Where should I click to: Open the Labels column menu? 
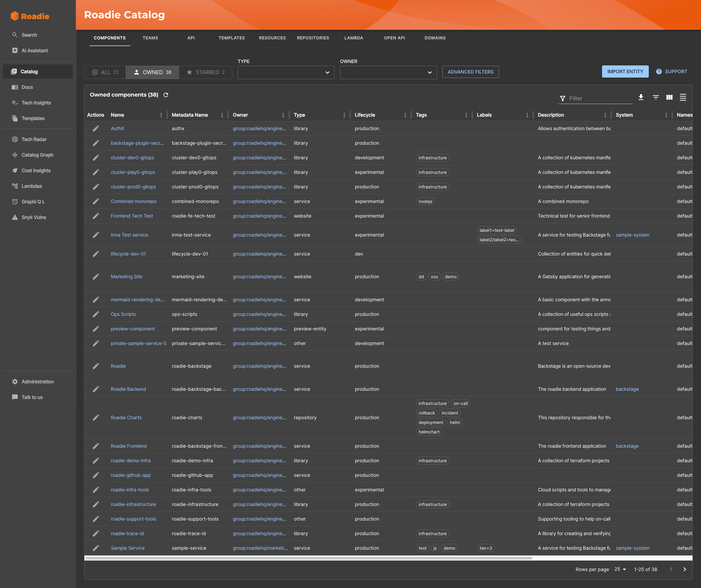527,115
